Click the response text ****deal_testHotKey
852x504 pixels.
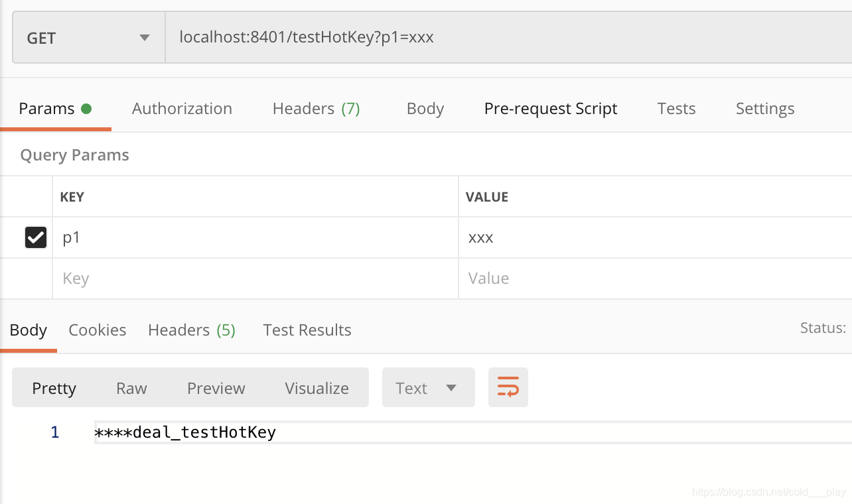pyautogui.click(x=185, y=433)
